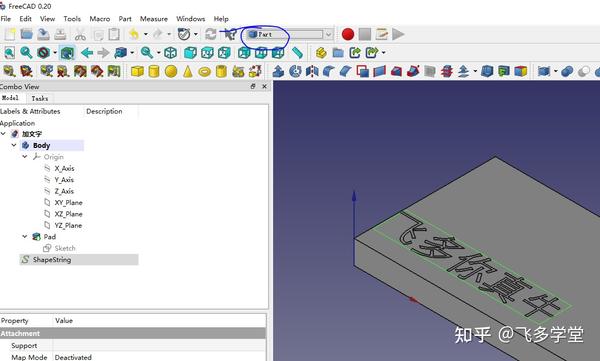600x361 pixels.
Task: Switch to the Tasks tab
Action: click(40, 98)
